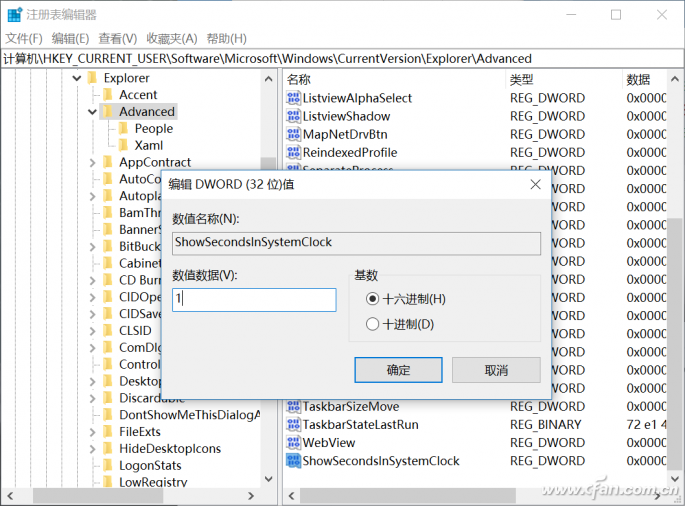Open the 收藏夹(A) favorites menu
Screen dimensions: 685x506
point(172,38)
